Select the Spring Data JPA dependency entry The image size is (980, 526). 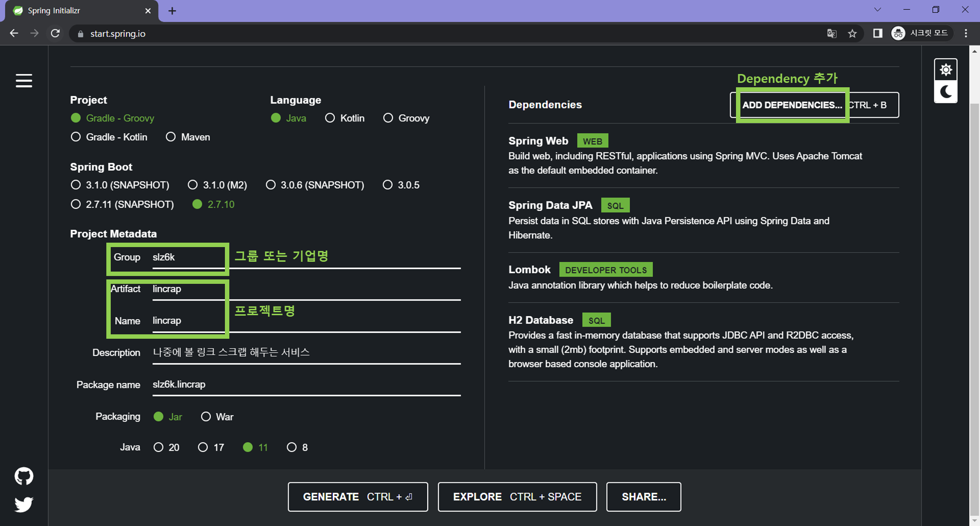704,220
